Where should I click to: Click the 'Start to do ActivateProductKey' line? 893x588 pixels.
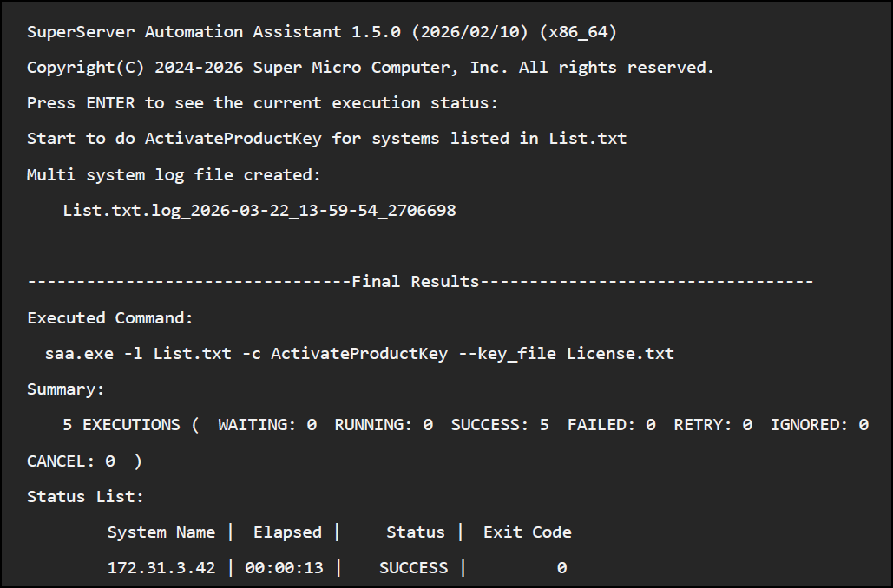pyautogui.click(x=327, y=139)
